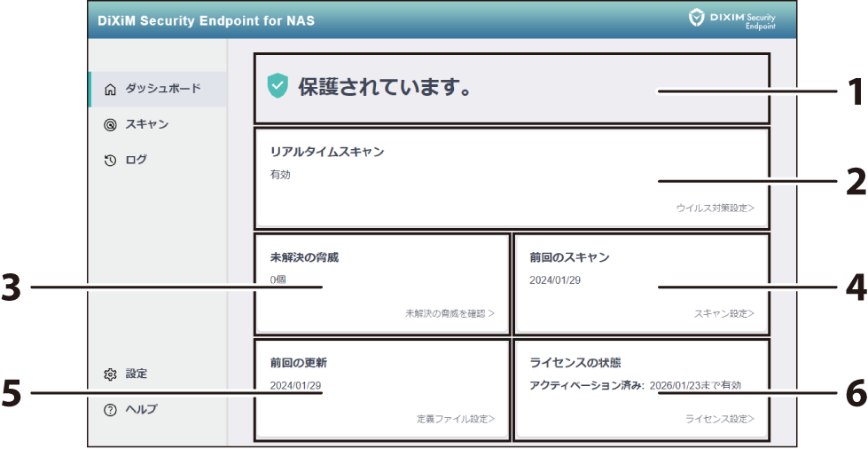Click the ログ history clock icon
The width and height of the screenshot is (868, 449).
110,161
